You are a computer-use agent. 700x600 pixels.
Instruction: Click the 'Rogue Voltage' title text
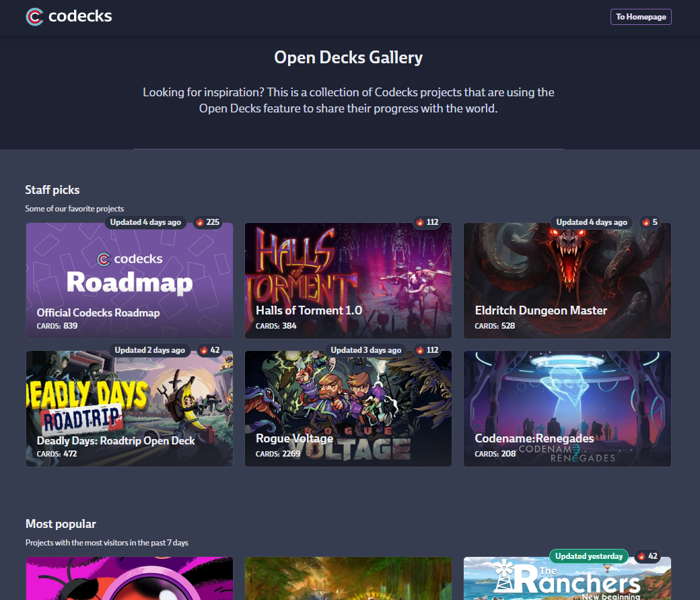294,438
